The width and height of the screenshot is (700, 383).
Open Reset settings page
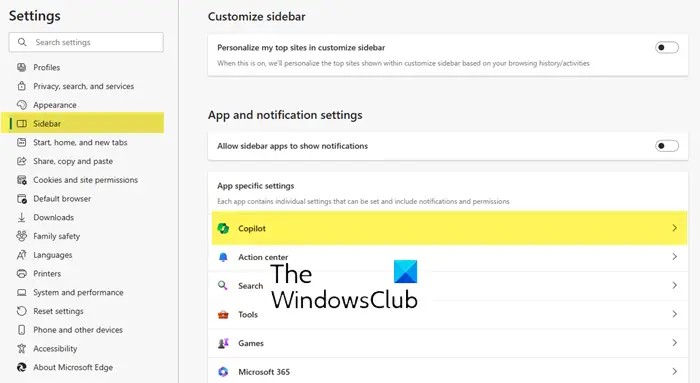[x=58, y=311]
